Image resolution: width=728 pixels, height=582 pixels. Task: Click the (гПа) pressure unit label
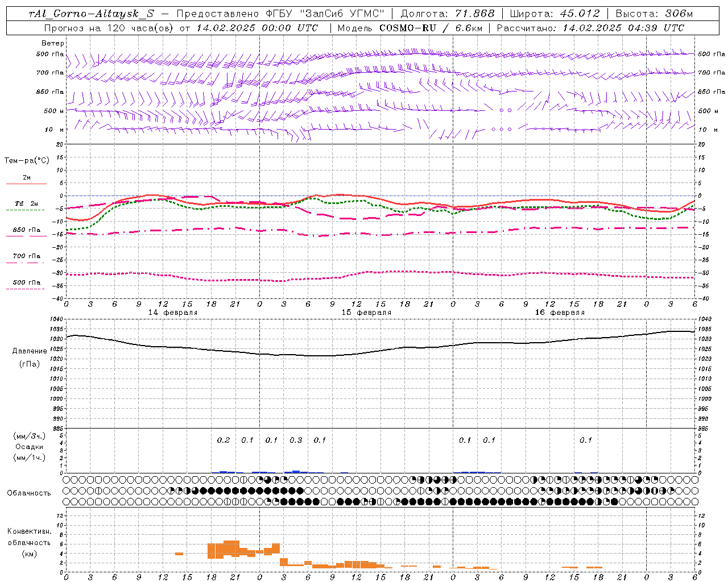(x=30, y=364)
